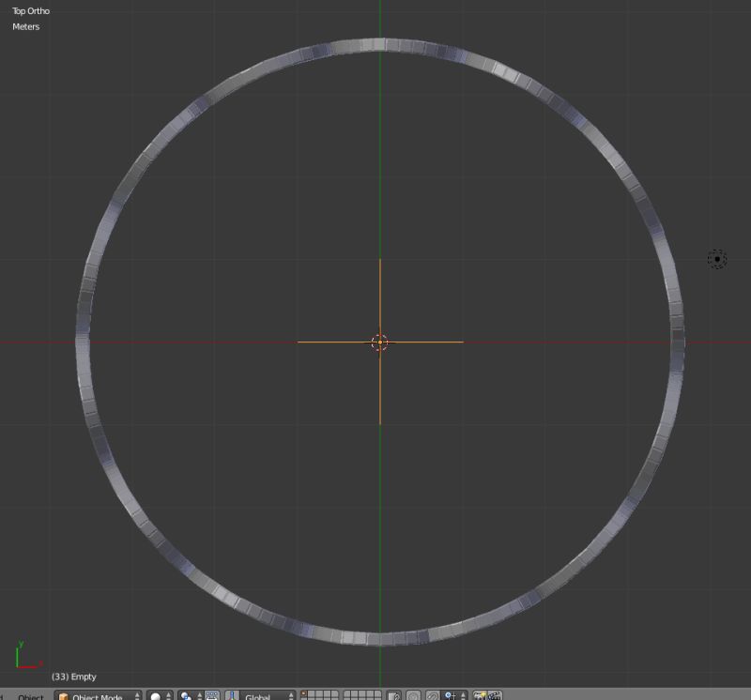Click the OpenGL render animation clapper icon

click(x=495, y=695)
